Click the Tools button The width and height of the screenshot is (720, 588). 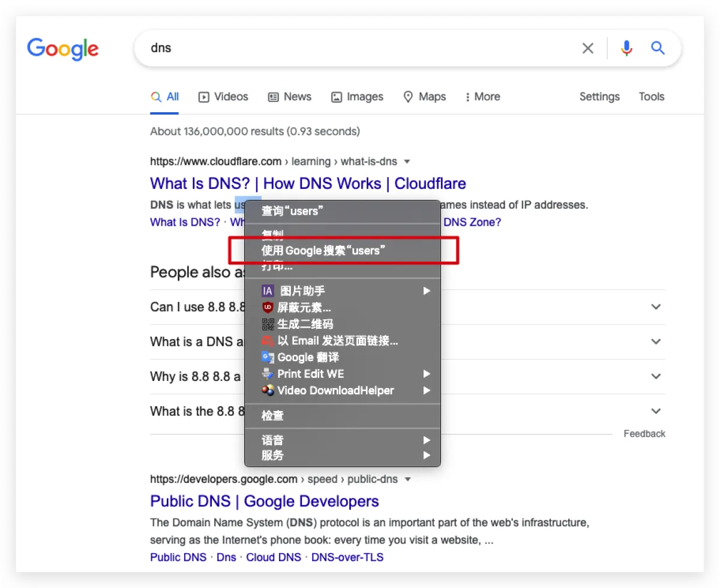pyautogui.click(x=651, y=97)
